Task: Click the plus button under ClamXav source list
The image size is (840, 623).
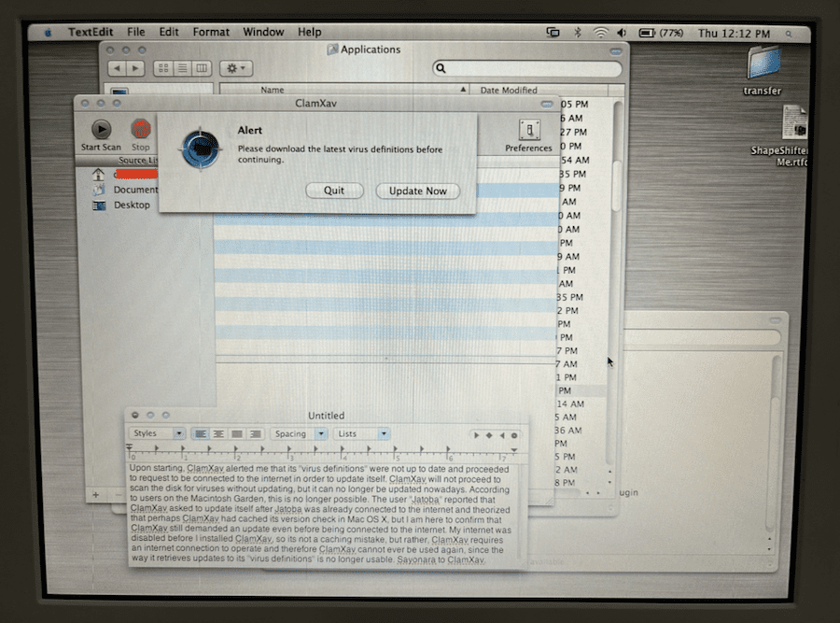Action: (95, 495)
